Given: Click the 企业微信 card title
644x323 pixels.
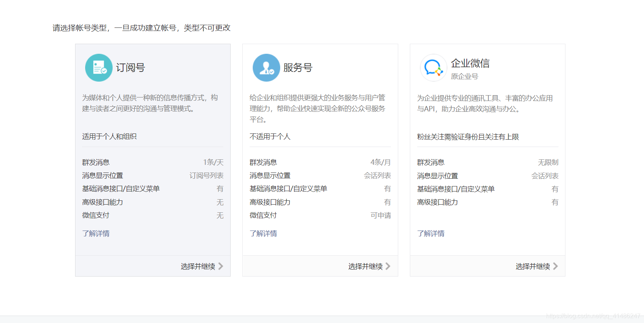Looking at the screenshot, I should (470, 63).
